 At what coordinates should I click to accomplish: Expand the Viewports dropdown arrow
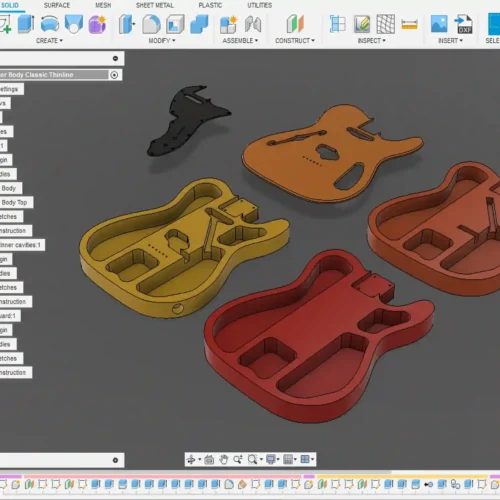[x=312, y=460]
